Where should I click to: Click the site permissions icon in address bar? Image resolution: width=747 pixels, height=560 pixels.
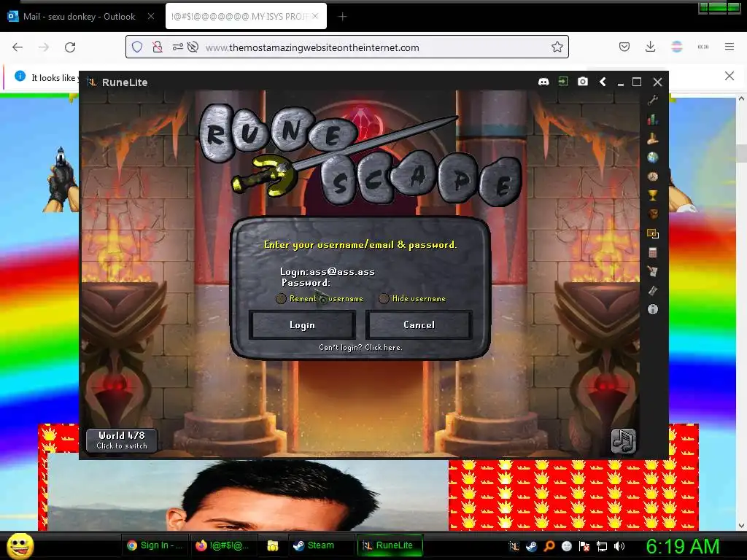pyautogui.click(x=178, y=47)
